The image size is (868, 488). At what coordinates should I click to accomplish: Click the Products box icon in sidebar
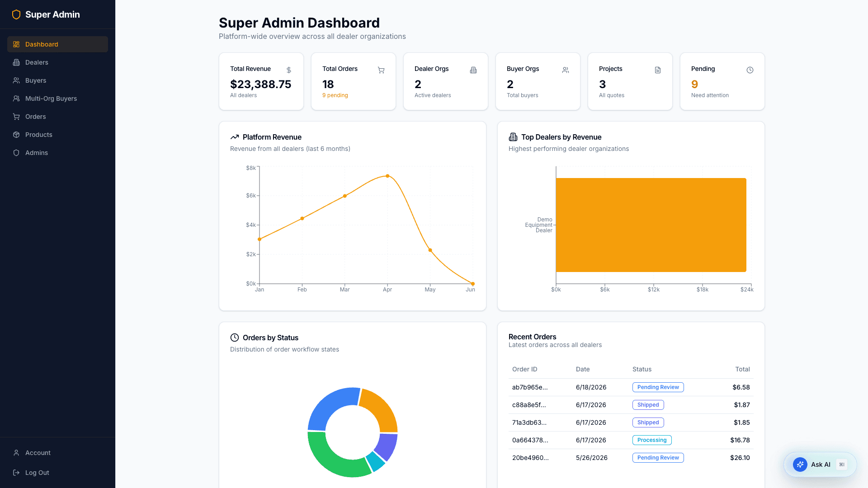tap(16, 135)
